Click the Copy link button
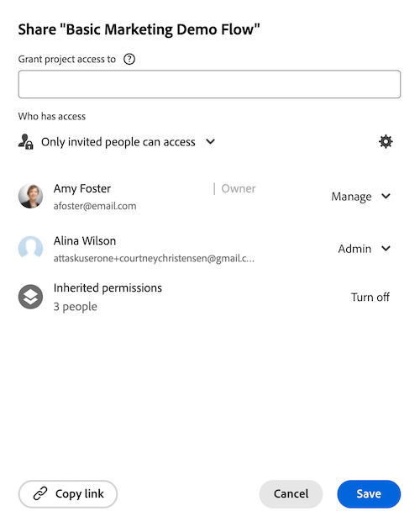Screen dimensions: 420x527 pos(68,493)
